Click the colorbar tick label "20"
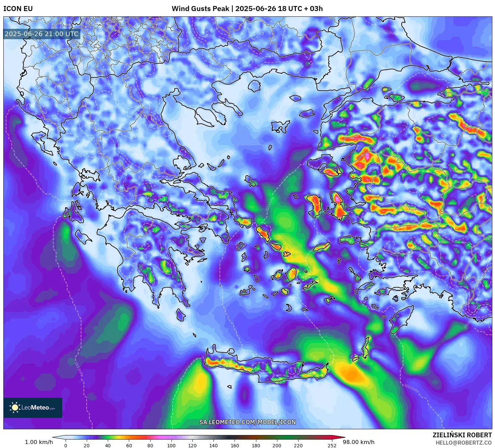 click(87, 446)
